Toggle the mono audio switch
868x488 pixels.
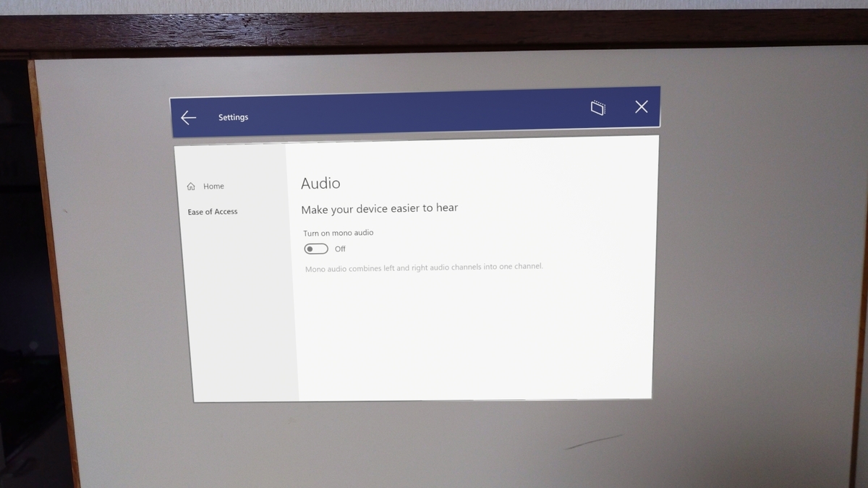pyautogui.click(x=316, y=249)
